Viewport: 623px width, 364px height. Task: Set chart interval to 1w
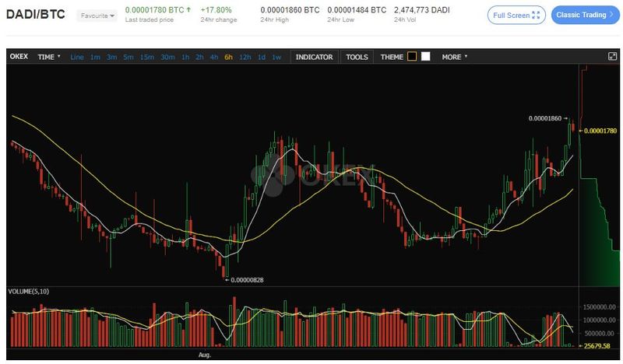point(276,57)
